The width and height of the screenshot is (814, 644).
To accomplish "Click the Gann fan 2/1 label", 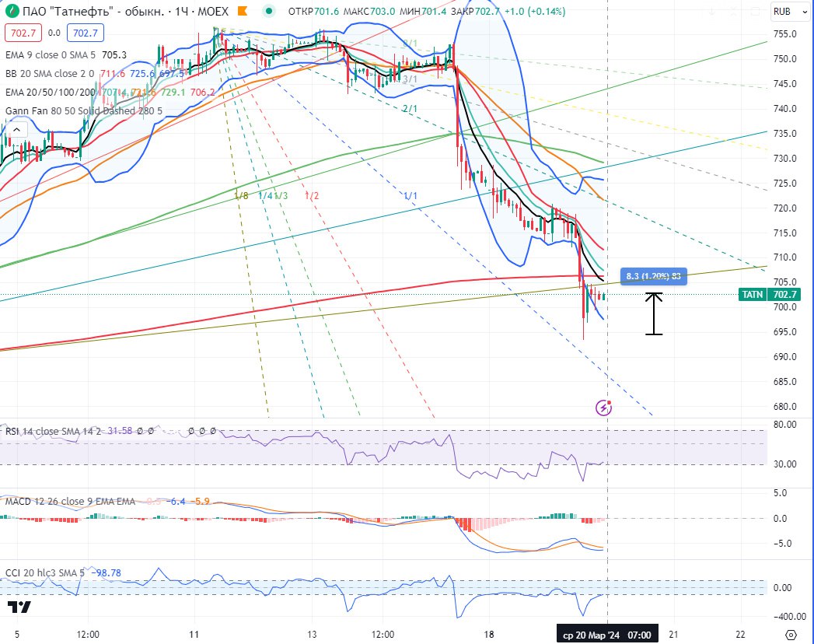I will point(410,109).
